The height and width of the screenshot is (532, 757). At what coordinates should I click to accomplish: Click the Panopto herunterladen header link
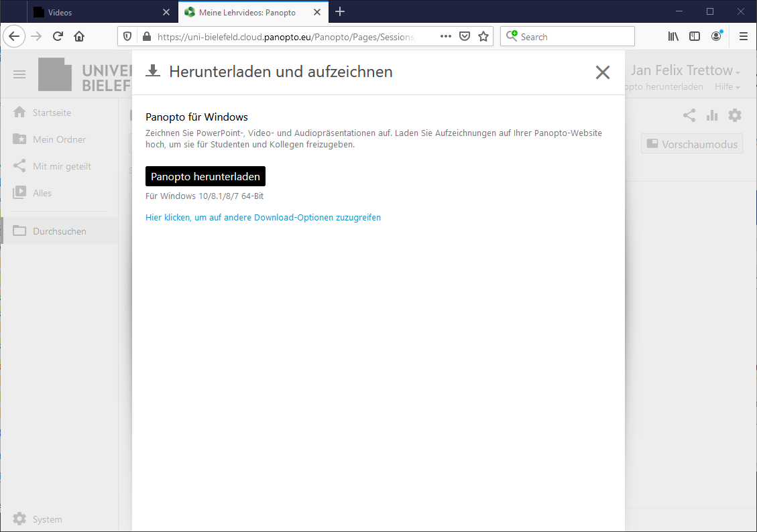(x=664, y=87)
